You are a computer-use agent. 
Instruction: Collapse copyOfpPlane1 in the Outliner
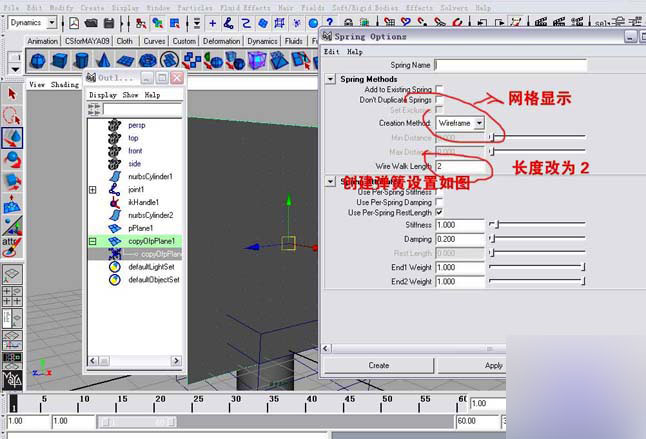point(93,241)
